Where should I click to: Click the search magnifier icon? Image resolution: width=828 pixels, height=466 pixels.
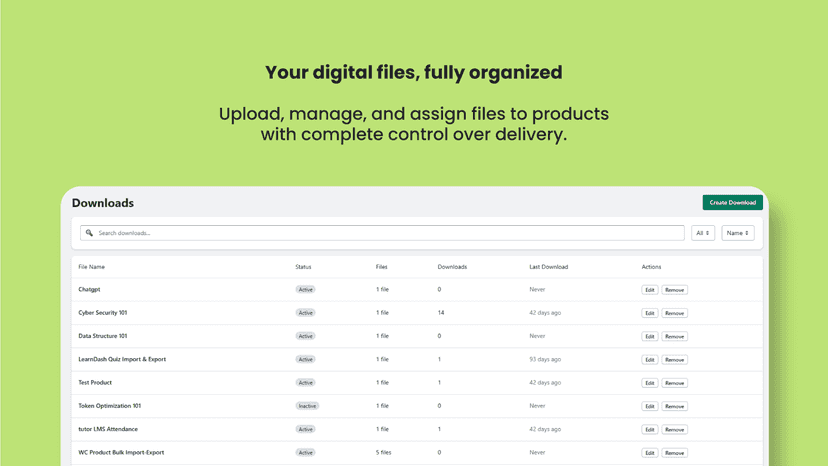tap(89, 233)
